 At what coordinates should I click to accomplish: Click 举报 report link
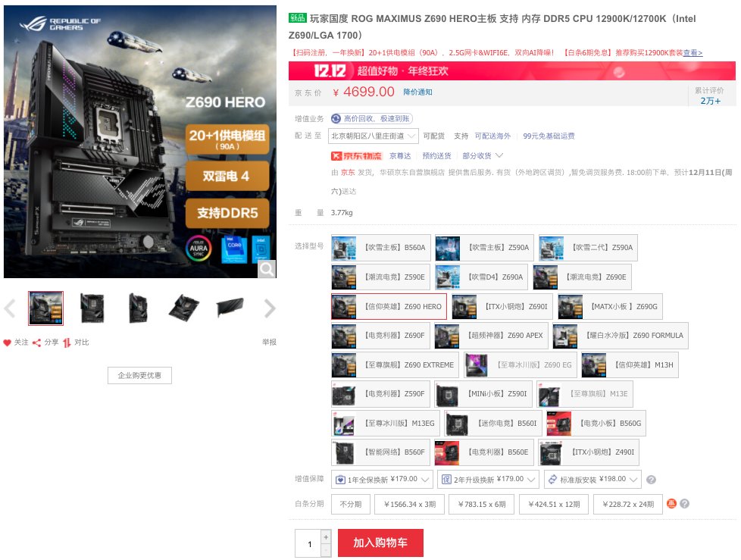click(x=270, y=343)
